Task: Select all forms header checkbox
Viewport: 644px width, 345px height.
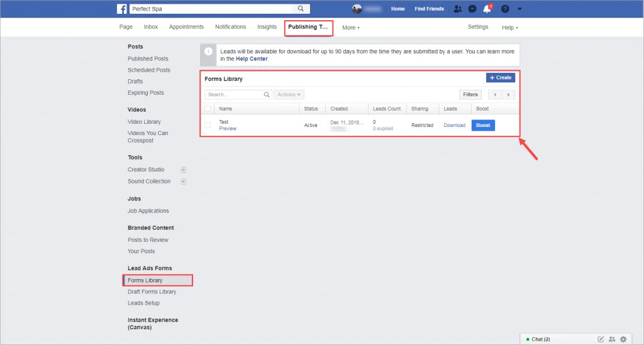Action: pyautogui.click(x=208, y=109)
